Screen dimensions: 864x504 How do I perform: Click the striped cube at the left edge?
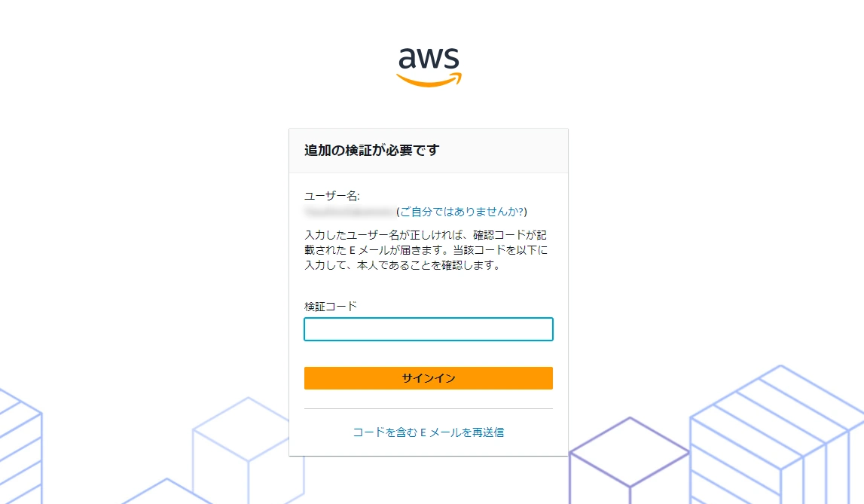20,446
